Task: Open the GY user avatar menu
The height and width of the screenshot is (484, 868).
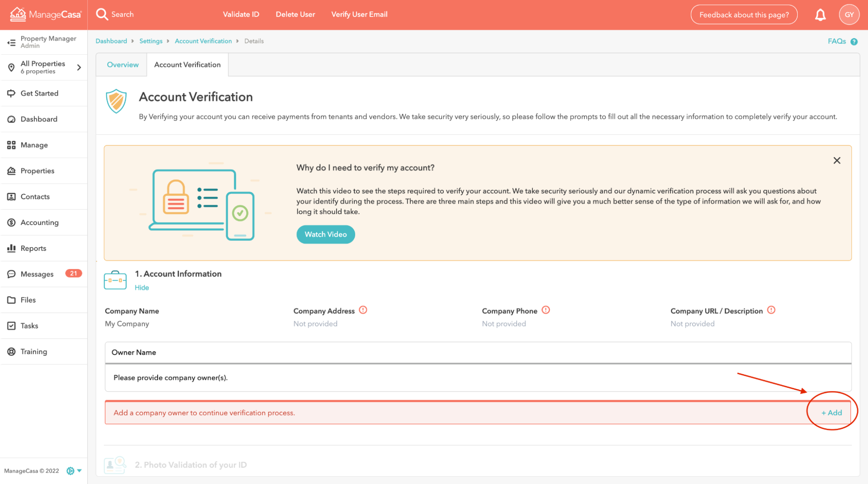Action: tap(849, 15)
